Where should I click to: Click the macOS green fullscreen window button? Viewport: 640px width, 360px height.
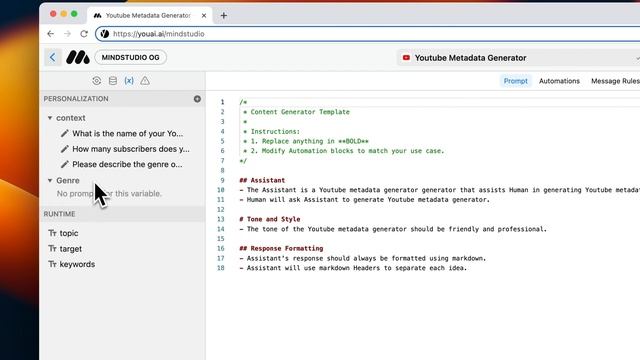(x=74, y=14)
